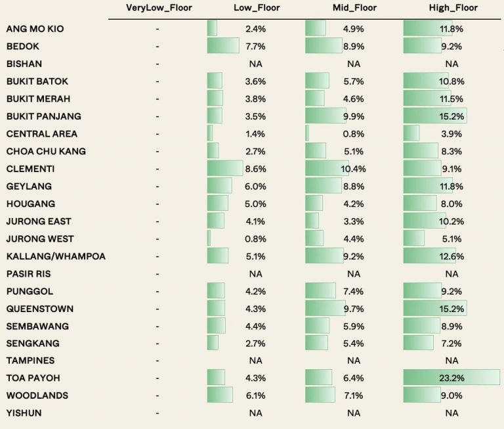Click Tampines' dash in VeryLow_Floor column

coord(157,361)
